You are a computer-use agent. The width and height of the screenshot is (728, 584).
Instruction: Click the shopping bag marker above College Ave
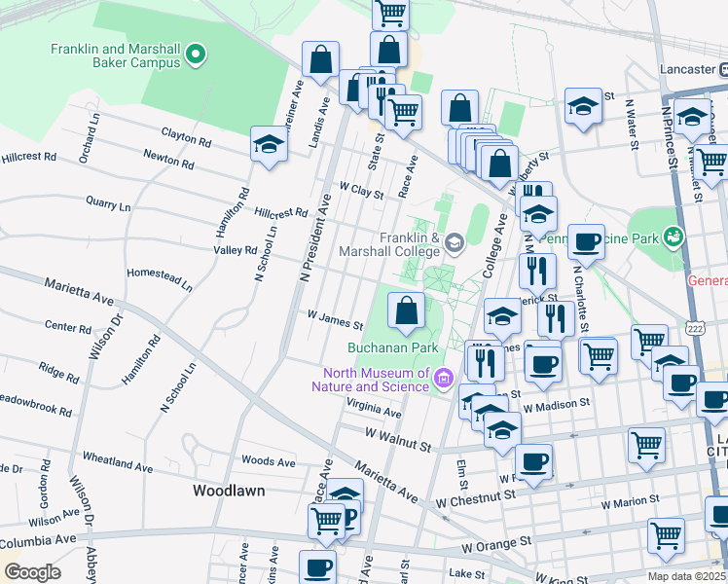459,109
